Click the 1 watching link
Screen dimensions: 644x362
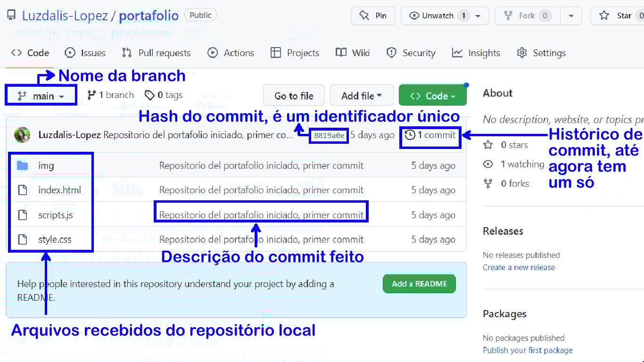522,164
